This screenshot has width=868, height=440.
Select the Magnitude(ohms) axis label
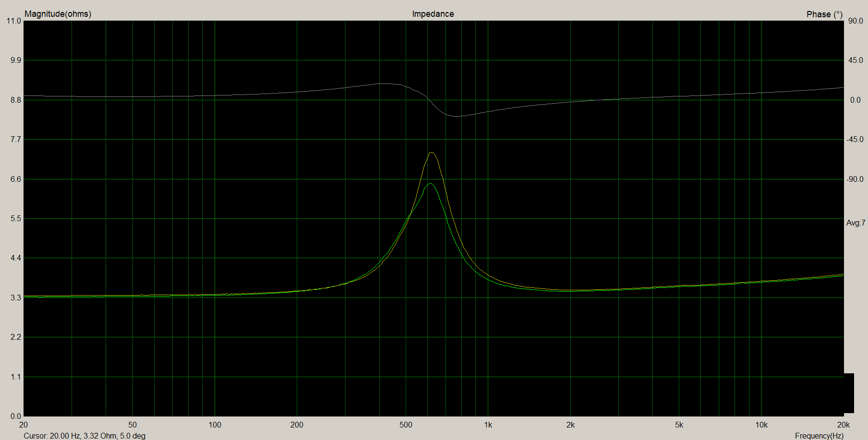point(58,14)
